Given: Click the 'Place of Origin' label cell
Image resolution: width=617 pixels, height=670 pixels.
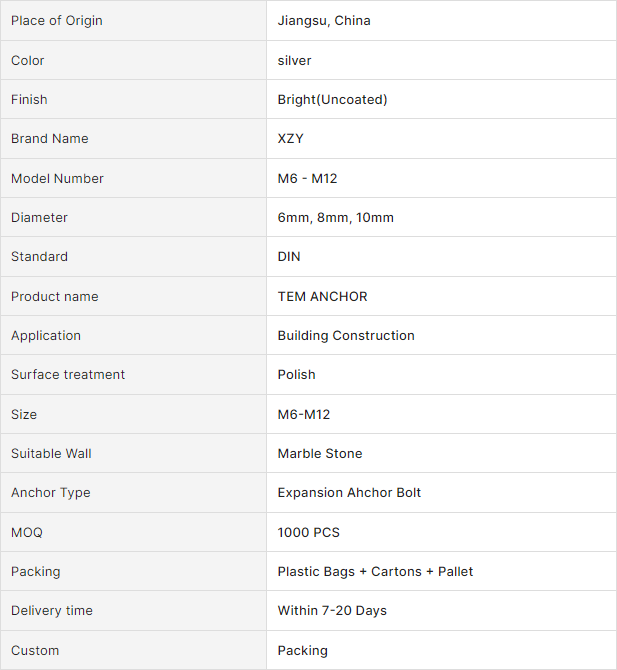Looking at the screenshot, I should tap(57, 21).
